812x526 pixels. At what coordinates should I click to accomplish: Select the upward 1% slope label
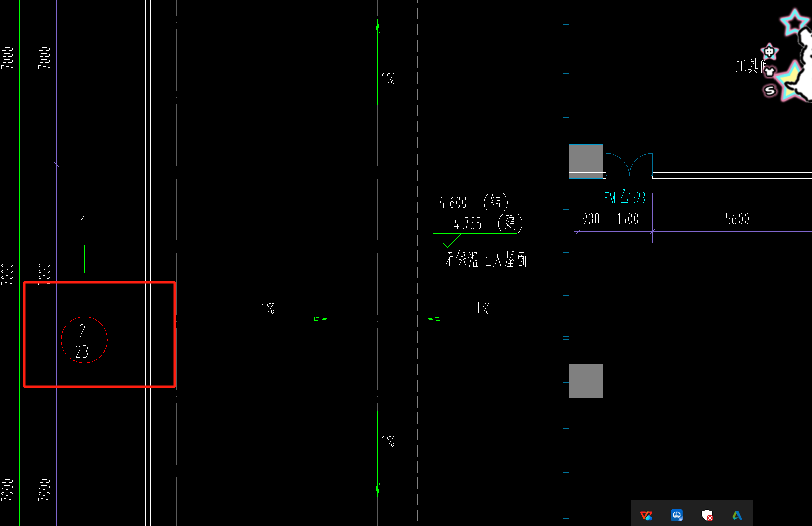[388, 79]
